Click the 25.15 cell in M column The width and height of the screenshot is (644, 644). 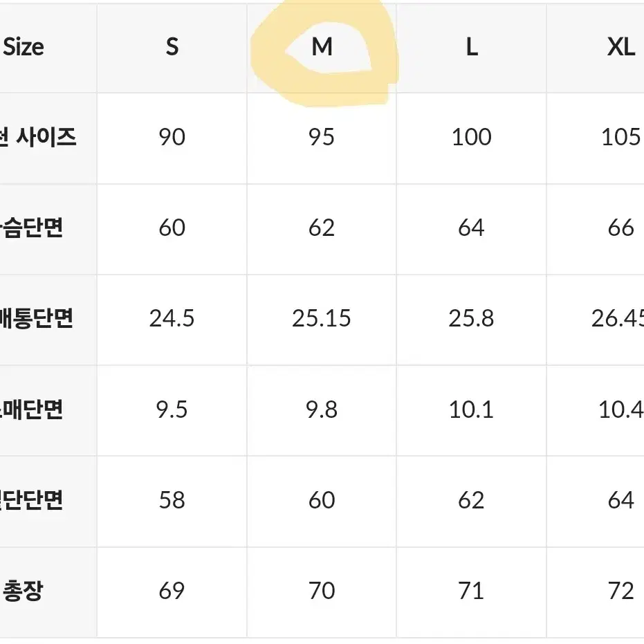(x=322, y=318)
